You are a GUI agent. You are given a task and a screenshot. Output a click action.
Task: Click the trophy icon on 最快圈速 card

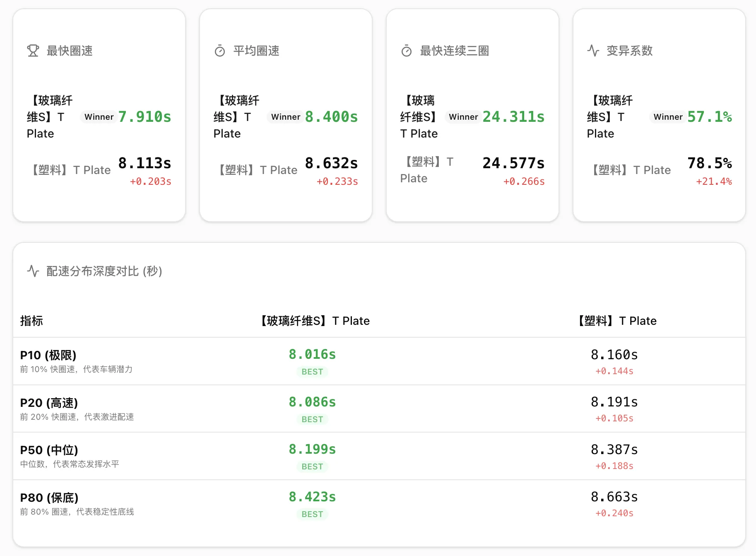click(x=33, y=50)
